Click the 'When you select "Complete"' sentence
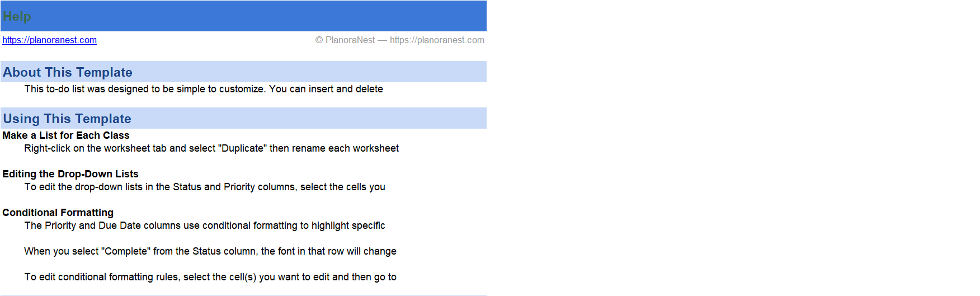 click(210, 251)
